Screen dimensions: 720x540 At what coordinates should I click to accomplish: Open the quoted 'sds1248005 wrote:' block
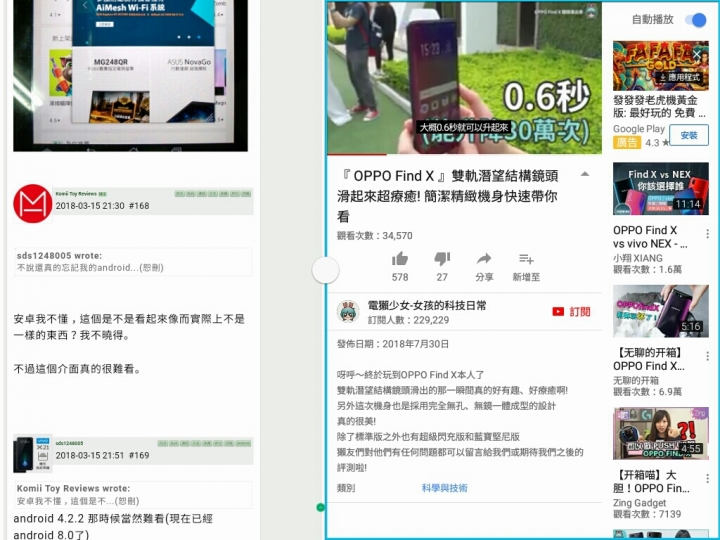(133, 262)
